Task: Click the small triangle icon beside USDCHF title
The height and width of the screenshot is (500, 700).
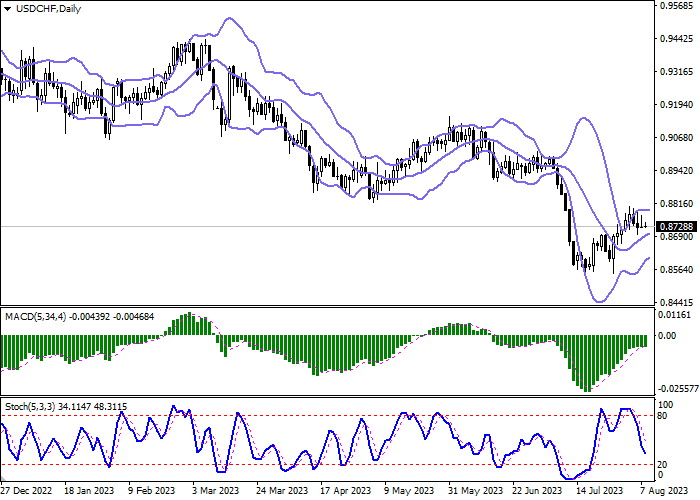Action: click(x=7, y=9)
